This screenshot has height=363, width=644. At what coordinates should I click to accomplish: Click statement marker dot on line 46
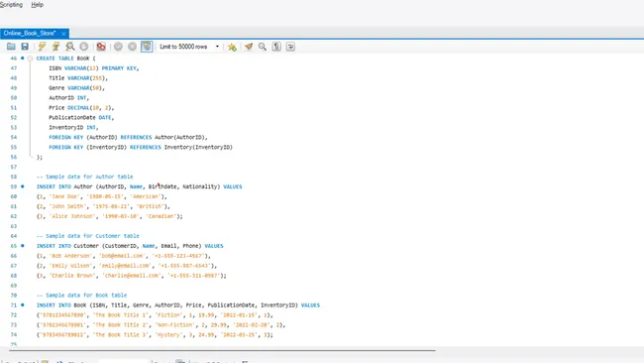(23, 58)
